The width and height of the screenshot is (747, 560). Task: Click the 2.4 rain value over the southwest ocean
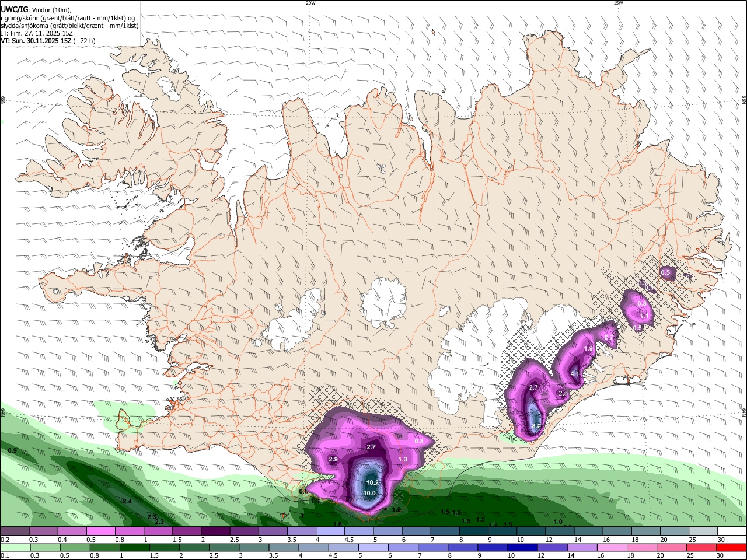coord(127,502)
